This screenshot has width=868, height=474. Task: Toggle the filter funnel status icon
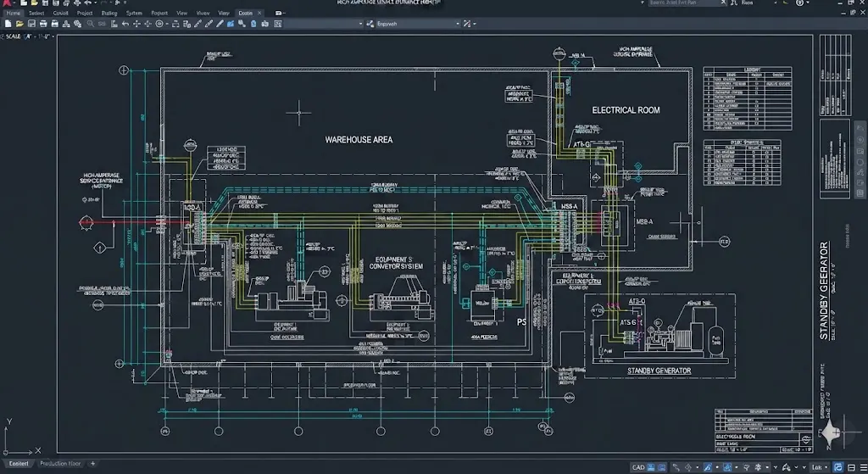[x=746, y=467]
